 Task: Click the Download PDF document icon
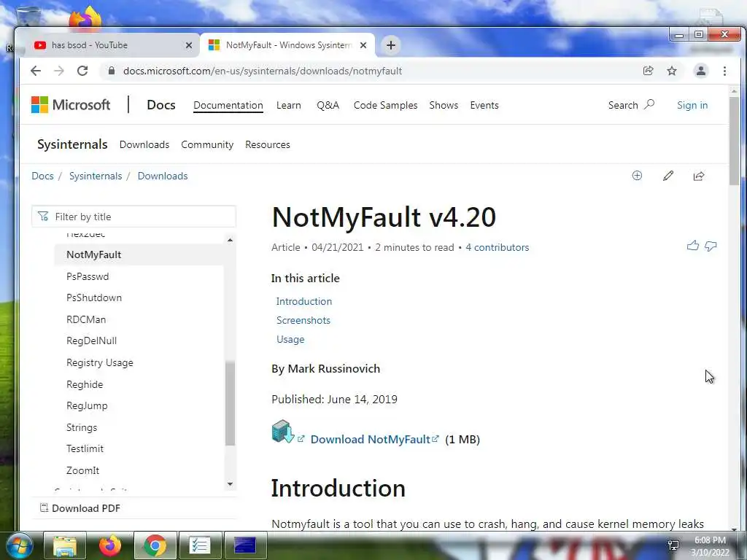[x=44, y=507]
